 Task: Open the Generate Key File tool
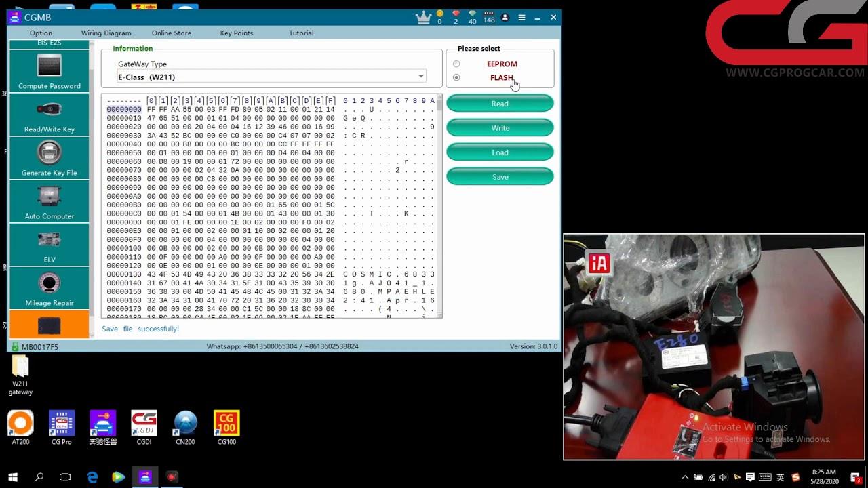49,158
